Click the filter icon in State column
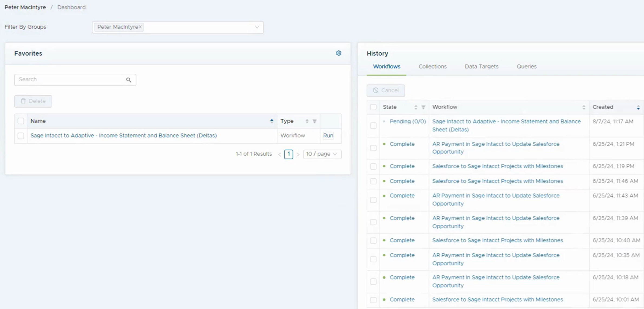 (423, 107)
